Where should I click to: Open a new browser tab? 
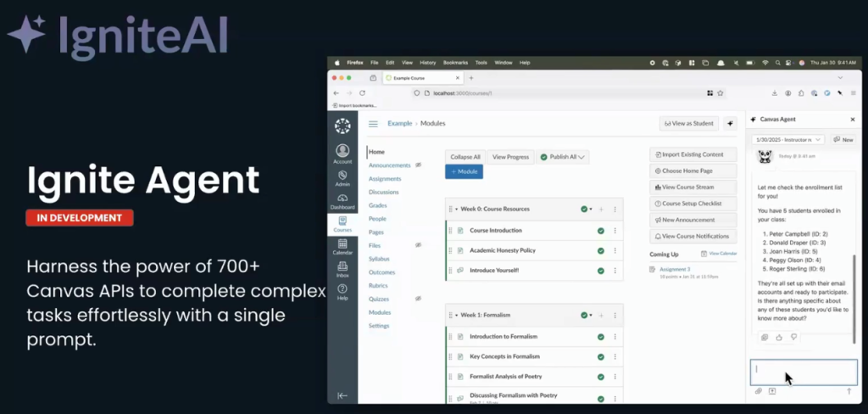(471, 78)
